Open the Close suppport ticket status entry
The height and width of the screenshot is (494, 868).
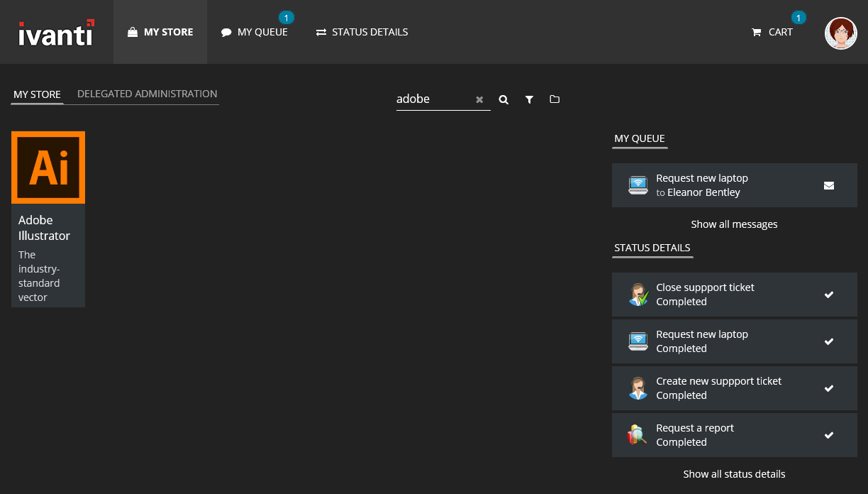tap(735, 295)
